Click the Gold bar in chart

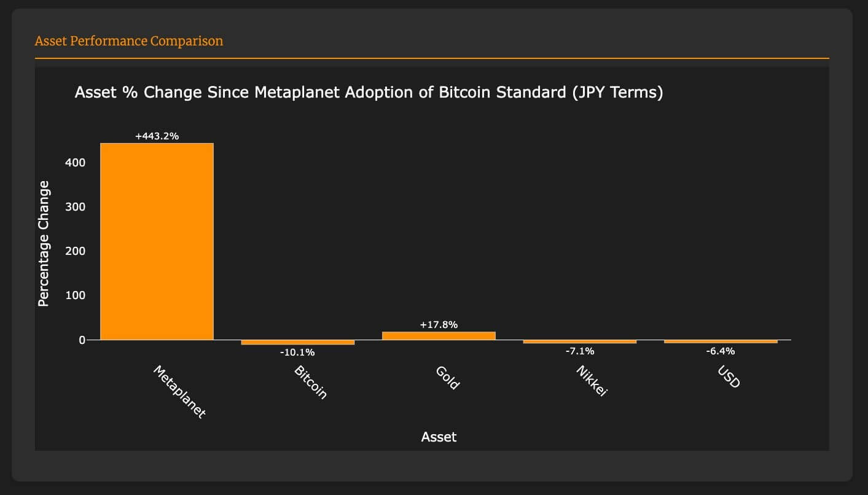tap(439, 335)
